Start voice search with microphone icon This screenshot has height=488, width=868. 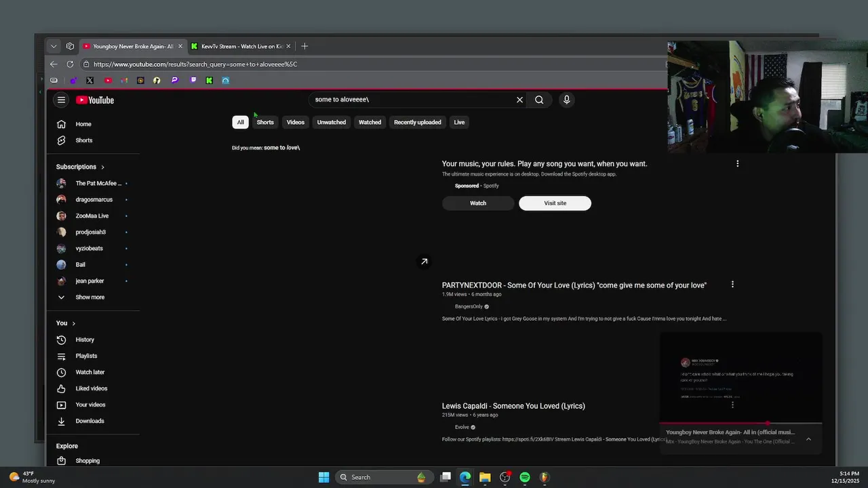point(567,100)
